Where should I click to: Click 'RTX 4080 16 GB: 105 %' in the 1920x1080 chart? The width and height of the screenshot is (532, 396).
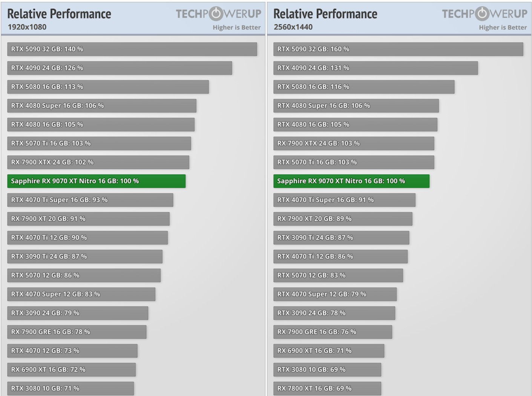[101, 124]
